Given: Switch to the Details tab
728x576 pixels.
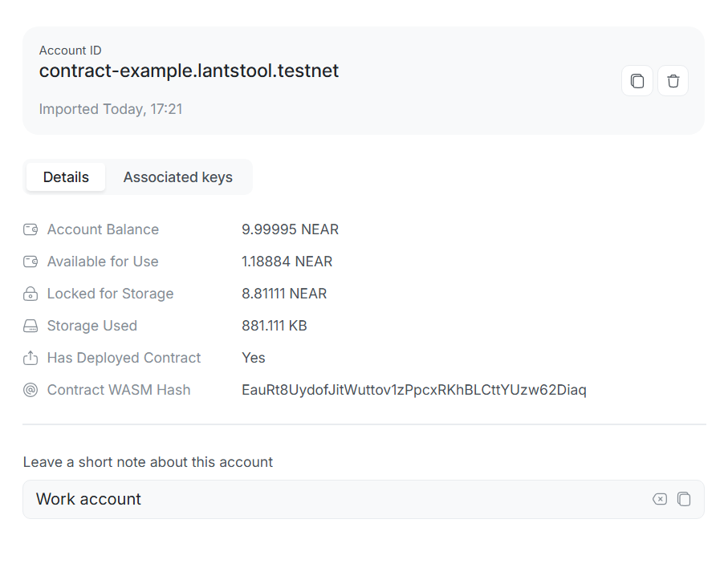Looking at the screenshot, I should coord(66,177).
